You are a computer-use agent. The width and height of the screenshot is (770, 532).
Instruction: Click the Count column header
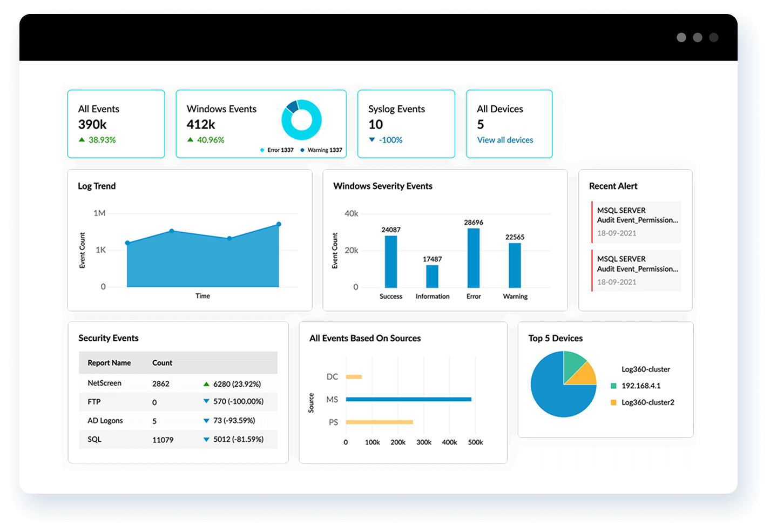pos(162,363)
